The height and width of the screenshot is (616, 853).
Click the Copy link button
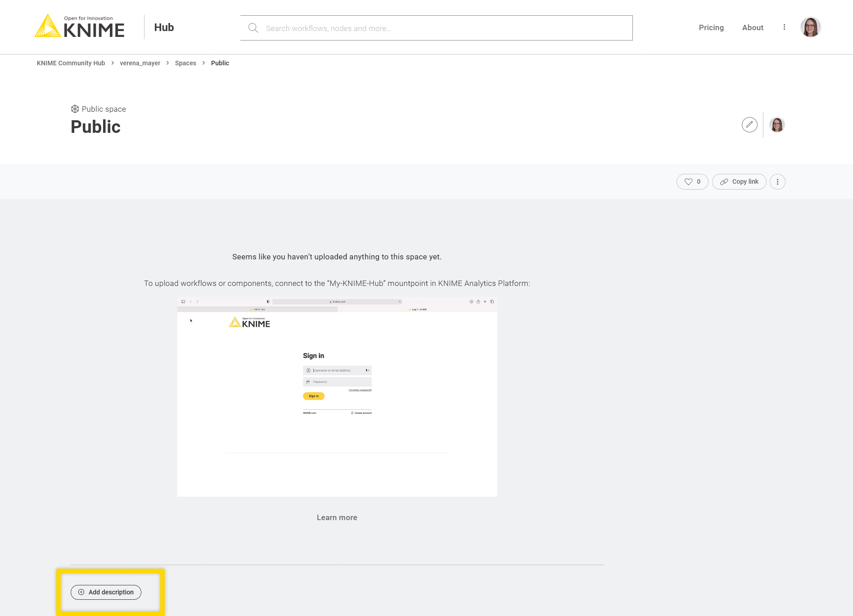[x=739, y=182]
